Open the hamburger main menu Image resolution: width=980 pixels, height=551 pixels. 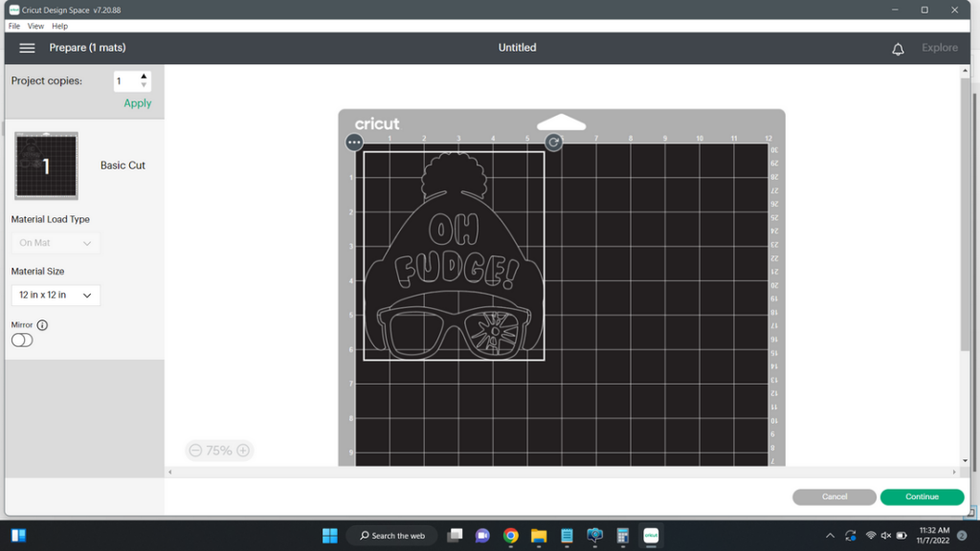[27, 48]
